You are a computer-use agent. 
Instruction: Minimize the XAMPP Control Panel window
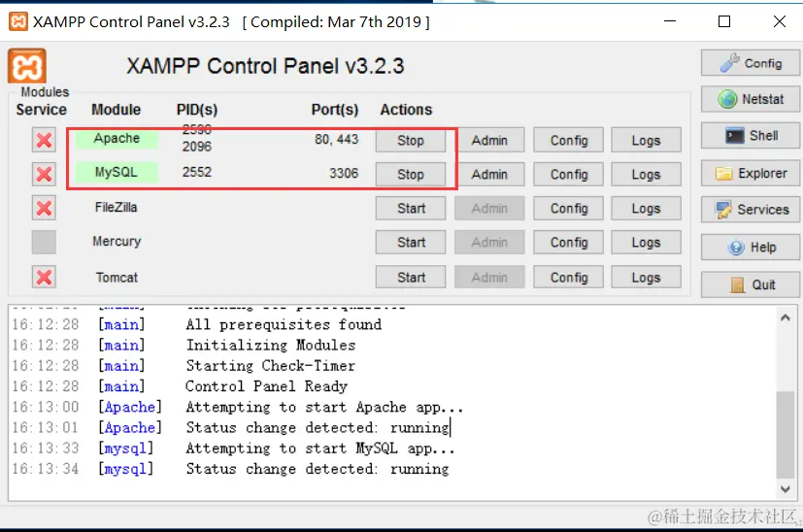coord(670,21)
